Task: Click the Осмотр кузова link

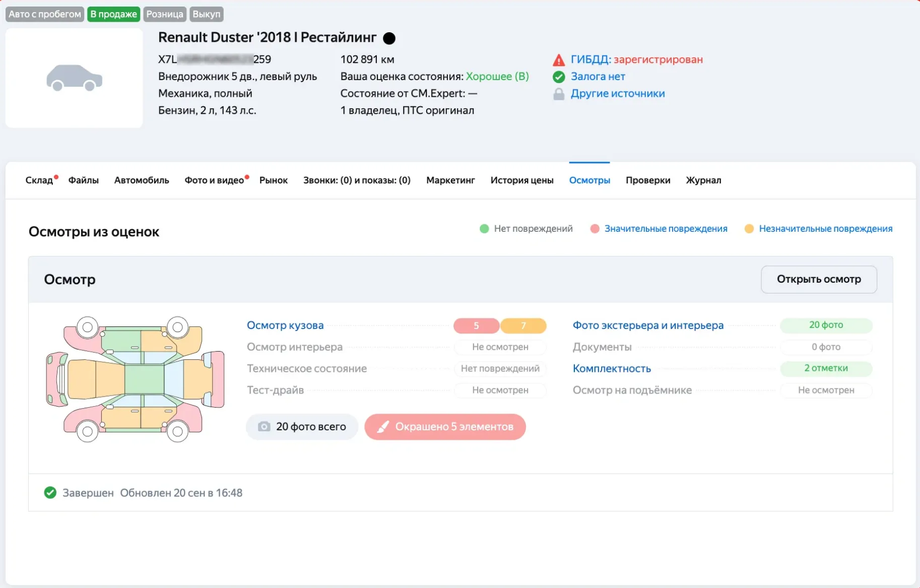Action: [x=285, y=325]
